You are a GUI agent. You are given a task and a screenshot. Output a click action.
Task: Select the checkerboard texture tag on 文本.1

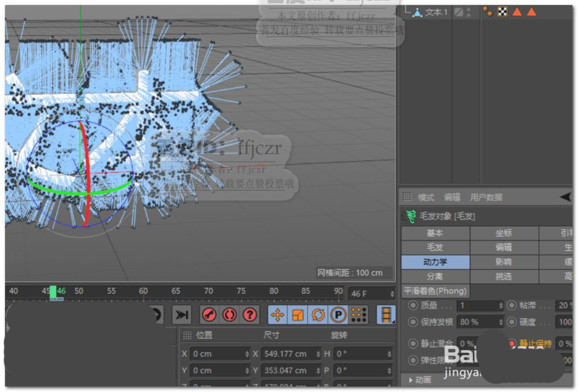coord(502,12)
